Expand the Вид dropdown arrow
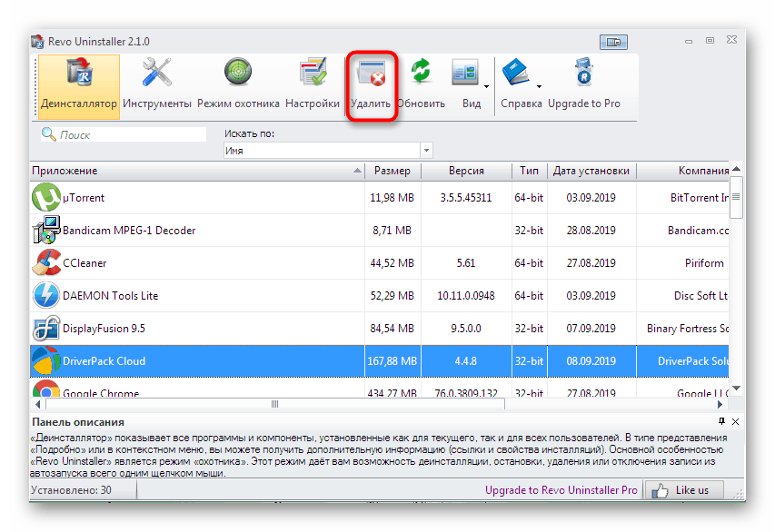This screenshot has height=532, width=775. click(486, 87)
